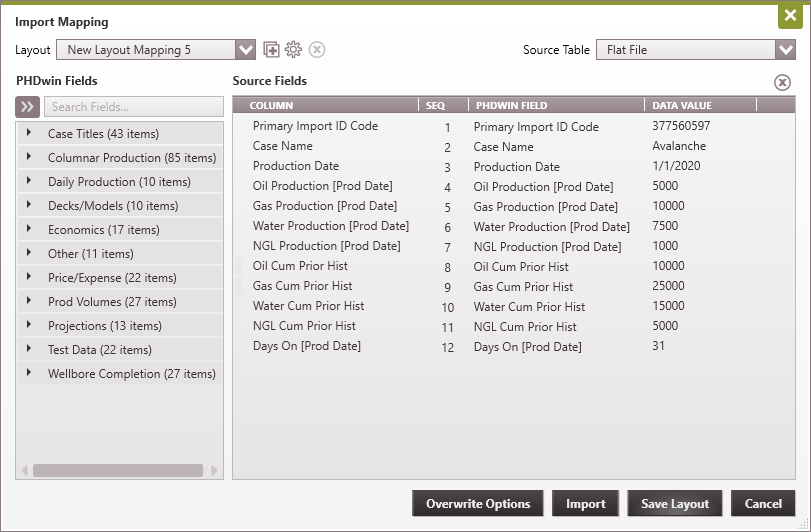Open the Source Table dropdown arrow
811x532 pixels.
785,50
